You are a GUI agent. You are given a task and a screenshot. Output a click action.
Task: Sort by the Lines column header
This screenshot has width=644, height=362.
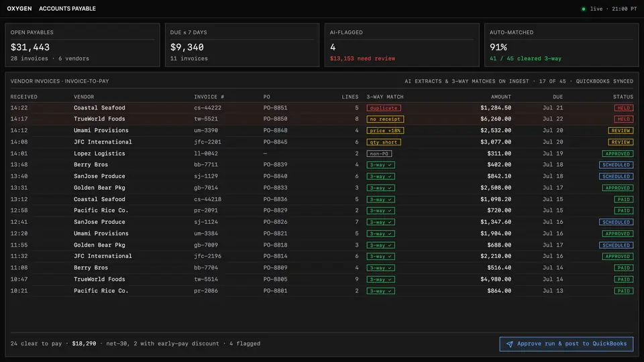tap(350, 97)
